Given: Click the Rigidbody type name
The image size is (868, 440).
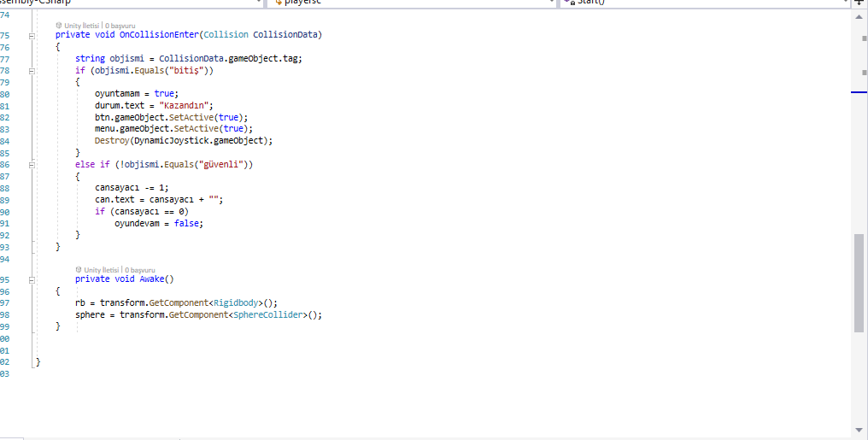Looking at the screenshot, I should point(236,303).
